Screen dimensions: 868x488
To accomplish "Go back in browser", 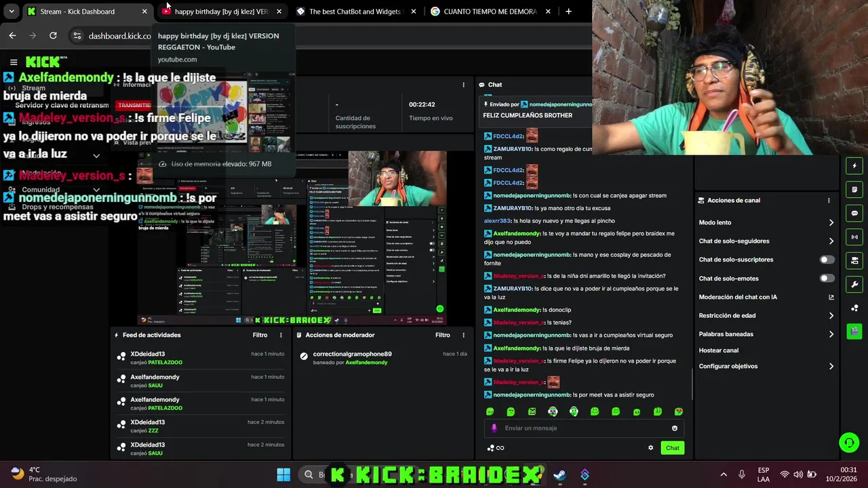I will click(12, 35).
